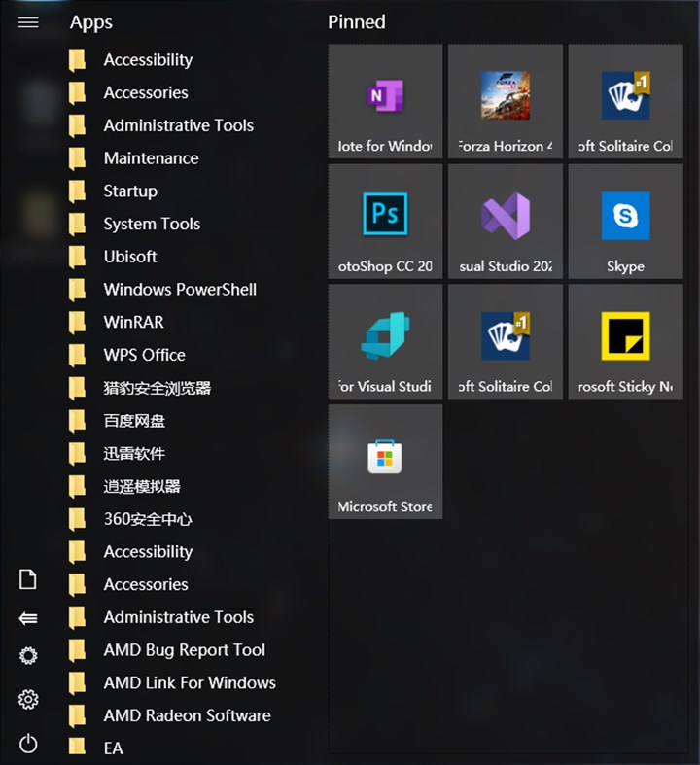Open the 逍遥模拟器 folder entry
Screen dimensions: 700x765
point(124,486)
